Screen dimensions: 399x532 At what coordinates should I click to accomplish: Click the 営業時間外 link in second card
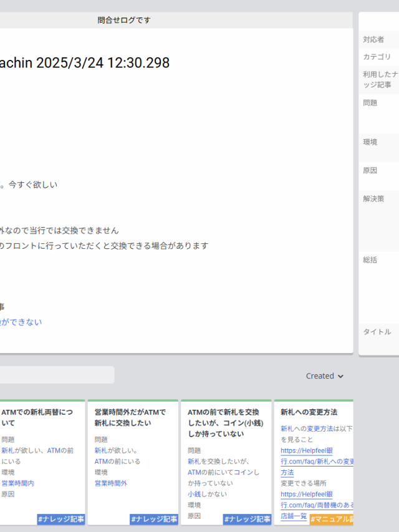click(x=111, y=483)
